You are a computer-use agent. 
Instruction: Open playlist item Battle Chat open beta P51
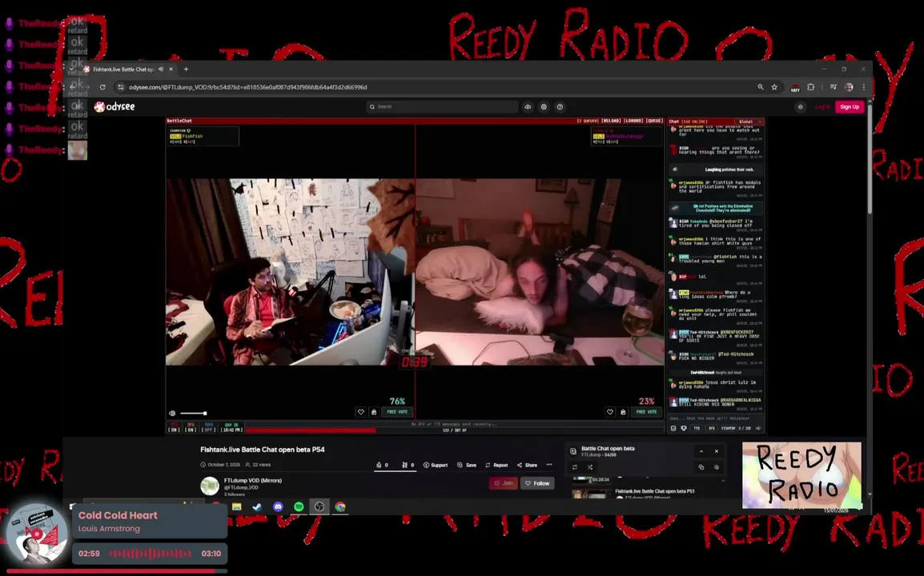pyautogui.click(x=655, y=490)
